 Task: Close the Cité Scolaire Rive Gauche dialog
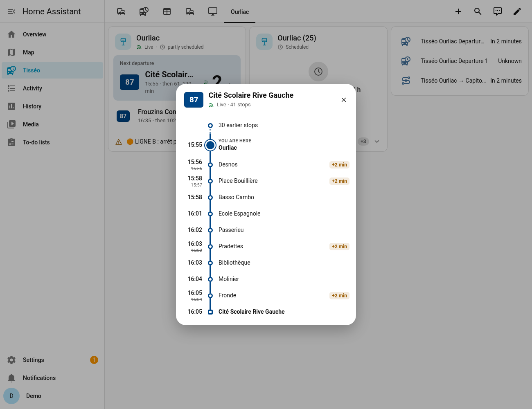(344, 100)
